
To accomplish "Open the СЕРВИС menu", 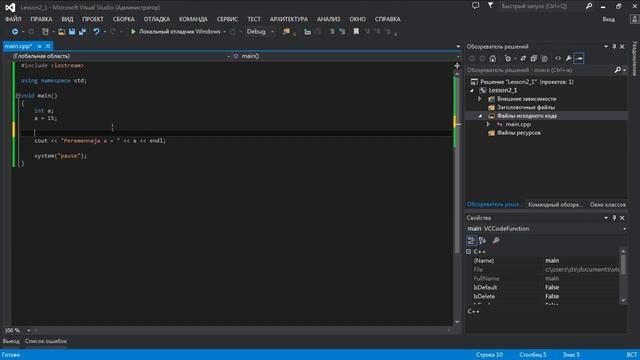I will 227,19.
